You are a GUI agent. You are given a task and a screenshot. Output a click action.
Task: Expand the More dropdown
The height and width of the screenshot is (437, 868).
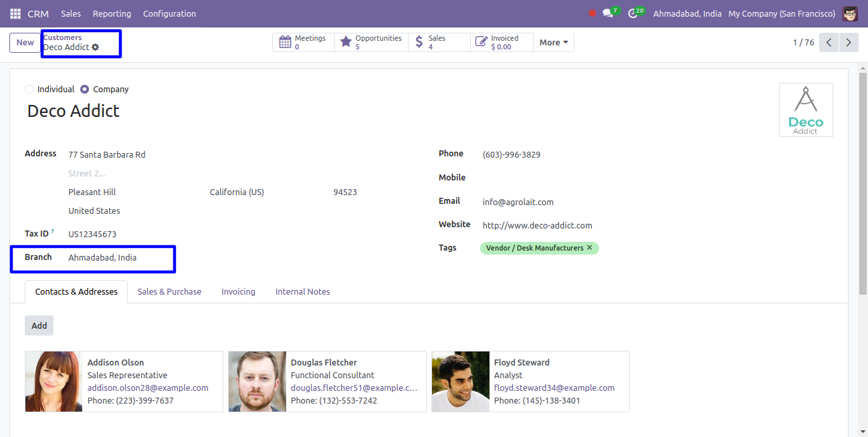(x=553, y=43)
